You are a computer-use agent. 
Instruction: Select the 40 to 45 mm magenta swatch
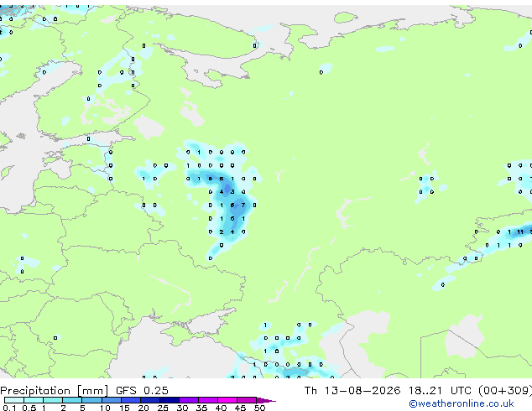[x=227, y=400]
